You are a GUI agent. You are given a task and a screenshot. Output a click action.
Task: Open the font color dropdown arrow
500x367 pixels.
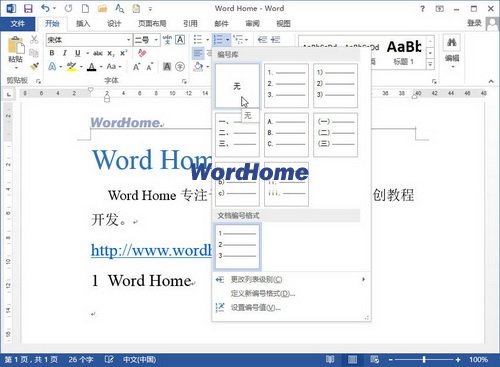click(x=101, y=67)
